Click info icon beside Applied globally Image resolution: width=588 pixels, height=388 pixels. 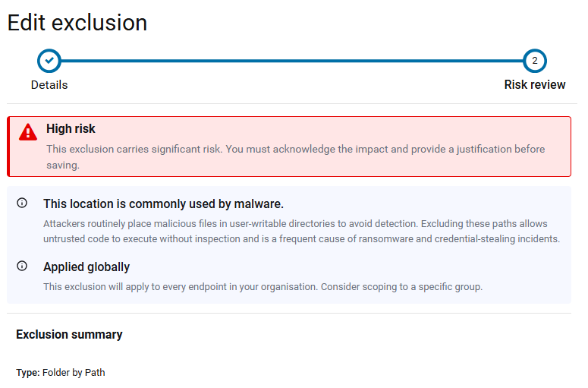click(x=22, y=266)
